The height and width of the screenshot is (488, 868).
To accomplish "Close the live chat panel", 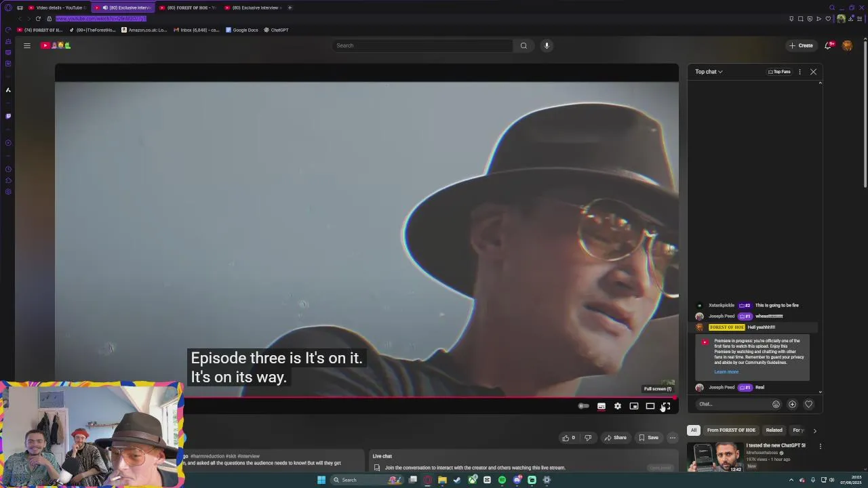I will (x=813, y=72).
